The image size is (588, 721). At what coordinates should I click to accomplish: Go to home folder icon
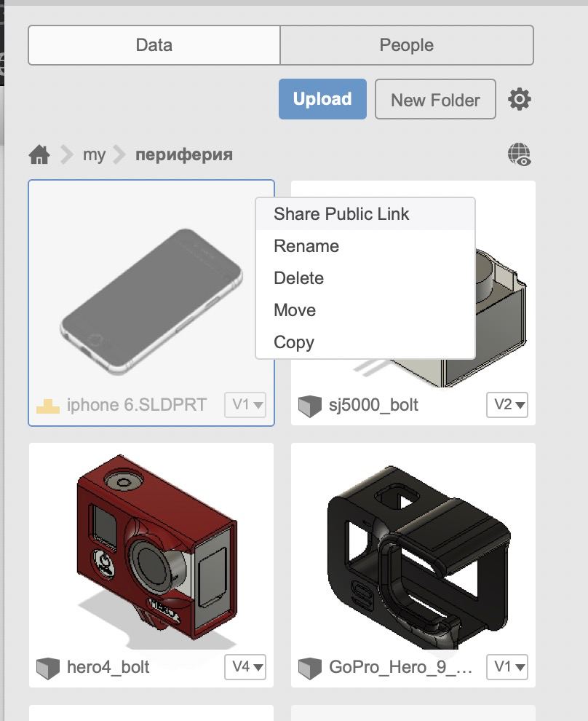tap(39, 154)
